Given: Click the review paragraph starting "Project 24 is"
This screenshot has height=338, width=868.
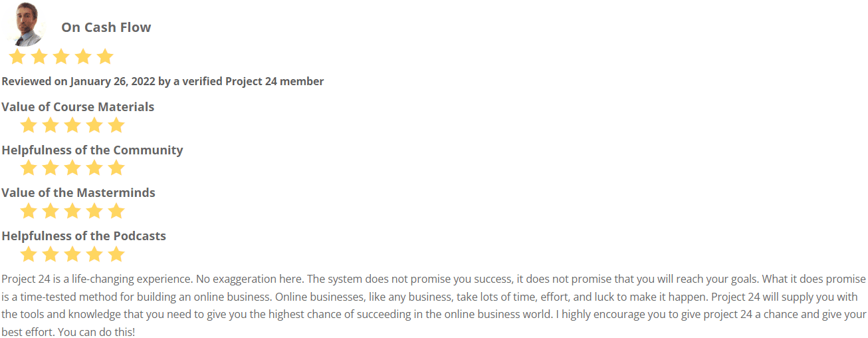Looking at the screenshot, I should coord(434,305).
